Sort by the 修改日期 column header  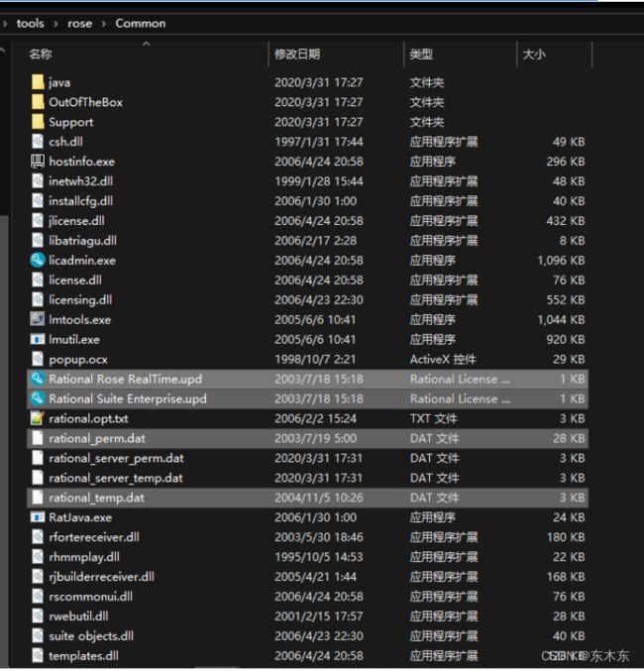pos(297,54)
